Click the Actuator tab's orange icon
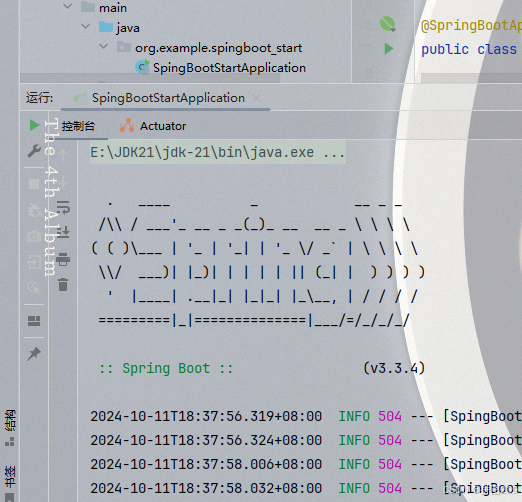This screenshot has width=522, height=502. [127, 126]
